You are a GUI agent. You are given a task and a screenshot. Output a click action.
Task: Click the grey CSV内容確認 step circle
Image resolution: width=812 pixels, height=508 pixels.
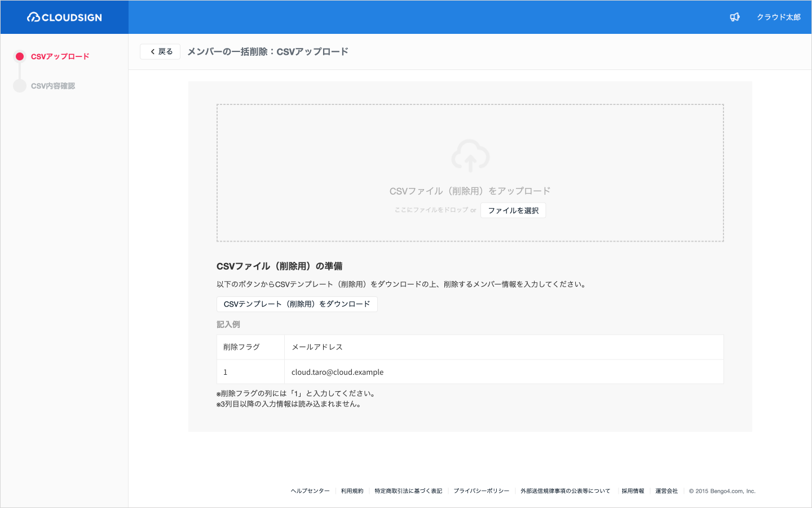(20, 86)
